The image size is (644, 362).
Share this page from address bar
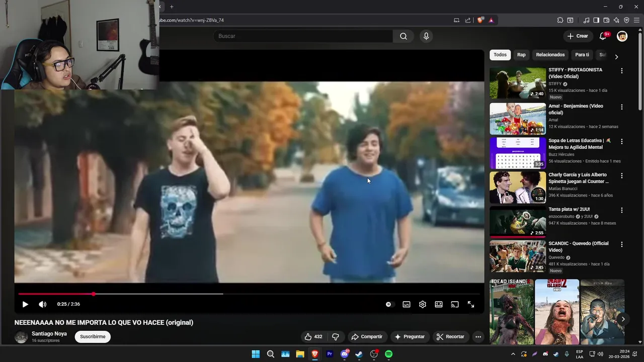click(468, 20)
